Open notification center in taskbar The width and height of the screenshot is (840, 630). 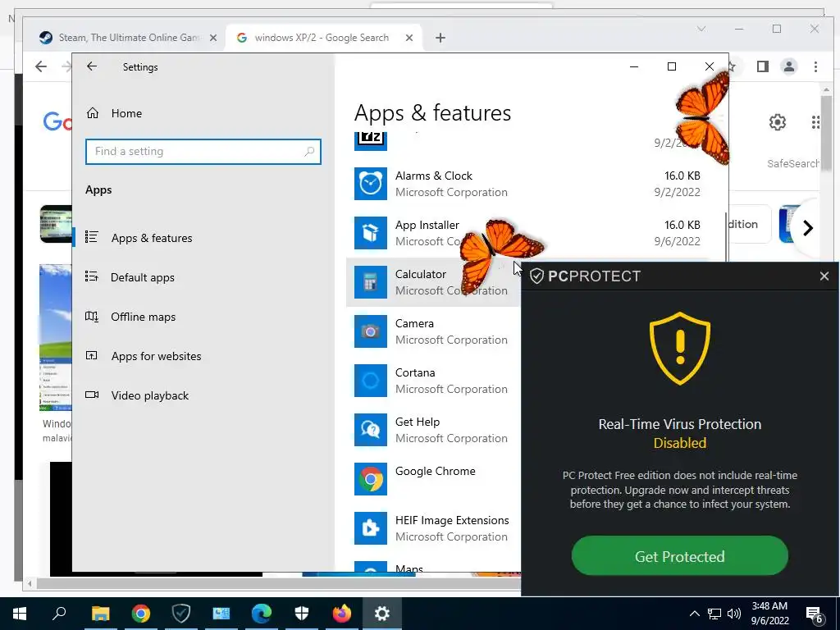[815, 614]
